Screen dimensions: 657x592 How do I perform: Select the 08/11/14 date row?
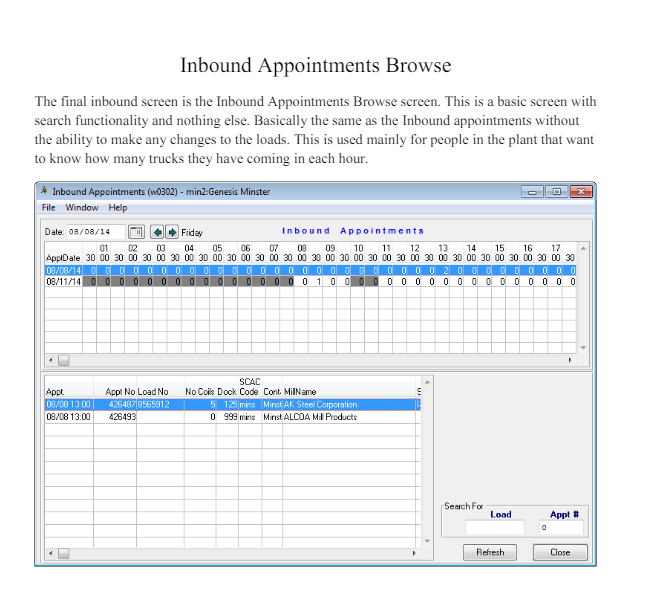click(310, 282)
